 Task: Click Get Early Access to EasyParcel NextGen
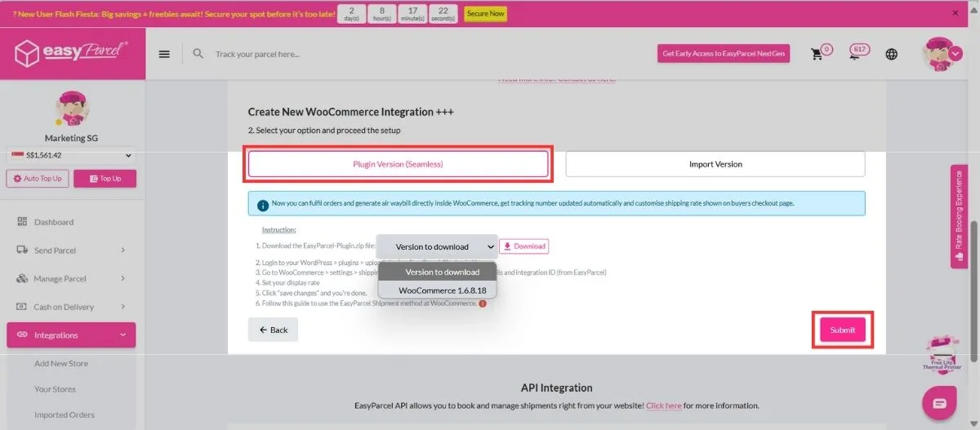point(724,54)
